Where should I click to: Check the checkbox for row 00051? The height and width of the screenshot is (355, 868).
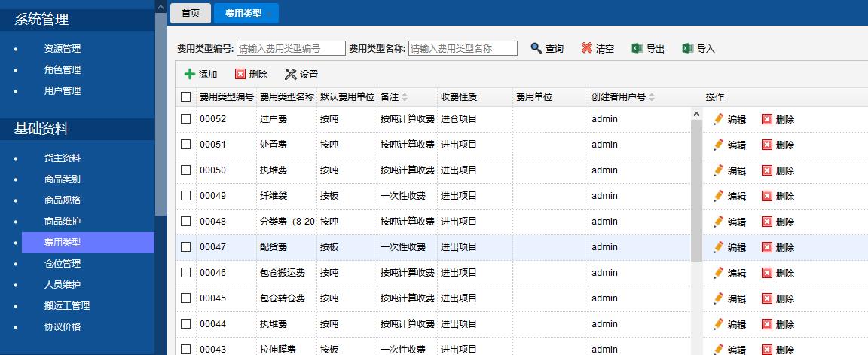point(186,145)
